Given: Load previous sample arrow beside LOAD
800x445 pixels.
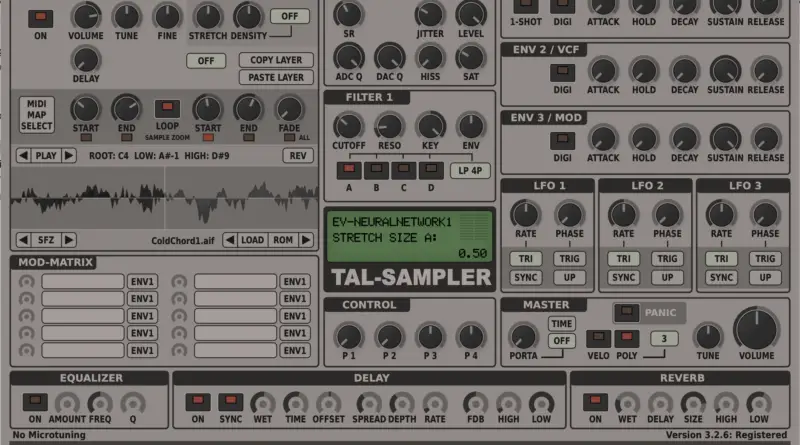Looking at the screenshot, I should 230,240.
